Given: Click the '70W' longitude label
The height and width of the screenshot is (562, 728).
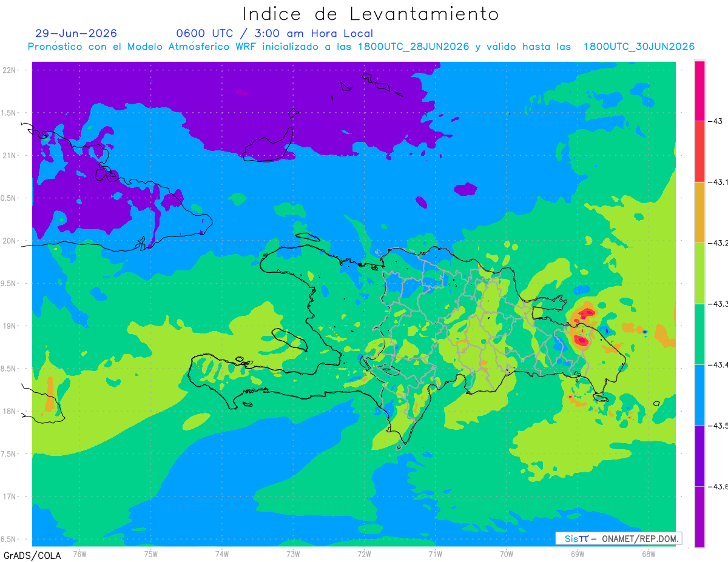Looking at the screenshot, I should point(506,554).
